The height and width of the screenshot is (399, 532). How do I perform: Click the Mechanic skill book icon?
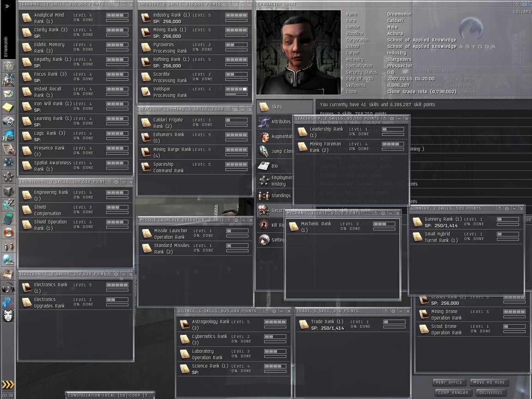pos(294,226)
